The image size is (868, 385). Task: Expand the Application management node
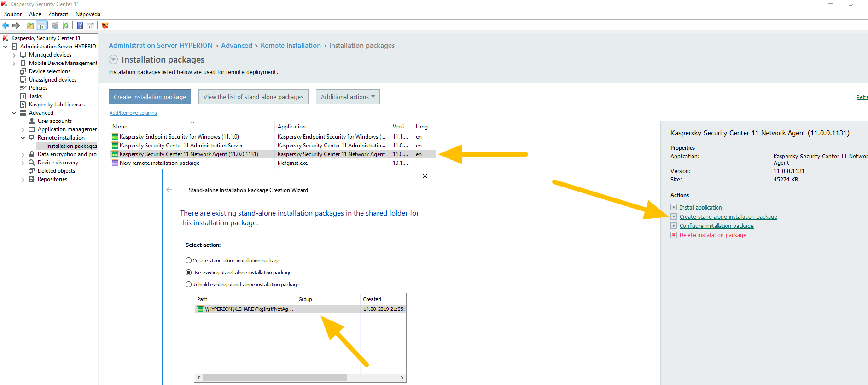coord(23,130)
